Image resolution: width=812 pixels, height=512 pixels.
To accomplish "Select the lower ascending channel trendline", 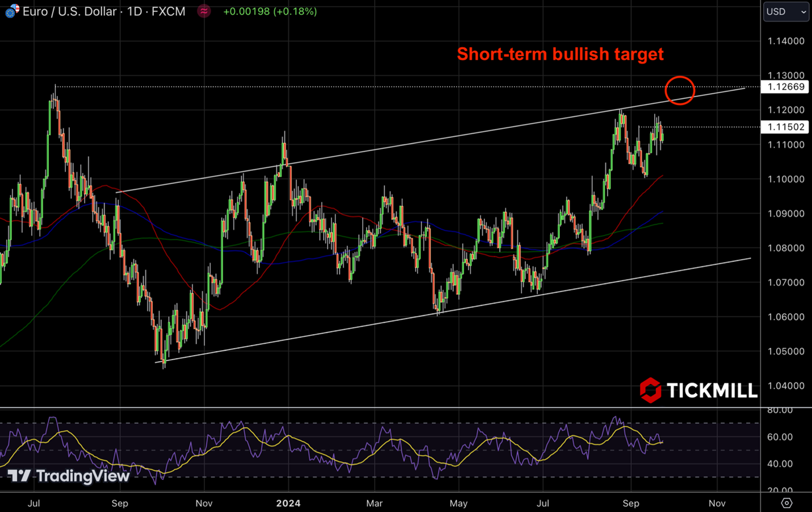I will click(x=454, y=309).
